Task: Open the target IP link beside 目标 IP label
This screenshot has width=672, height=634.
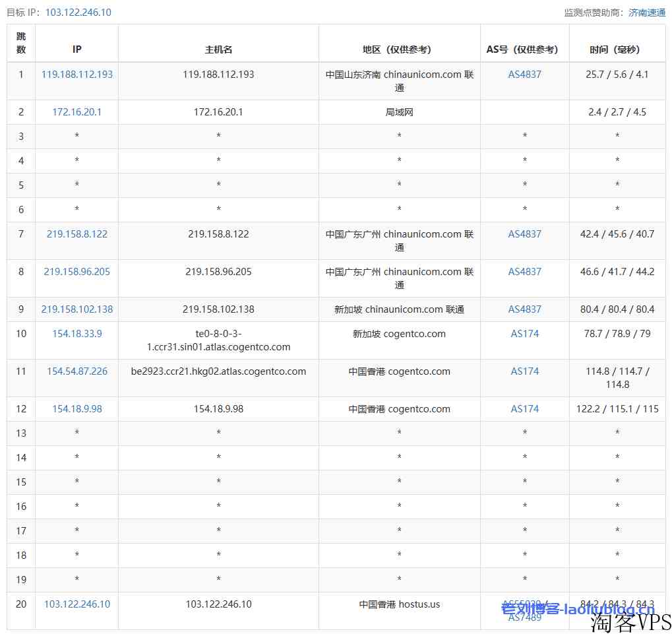Action: pos(78,13)
